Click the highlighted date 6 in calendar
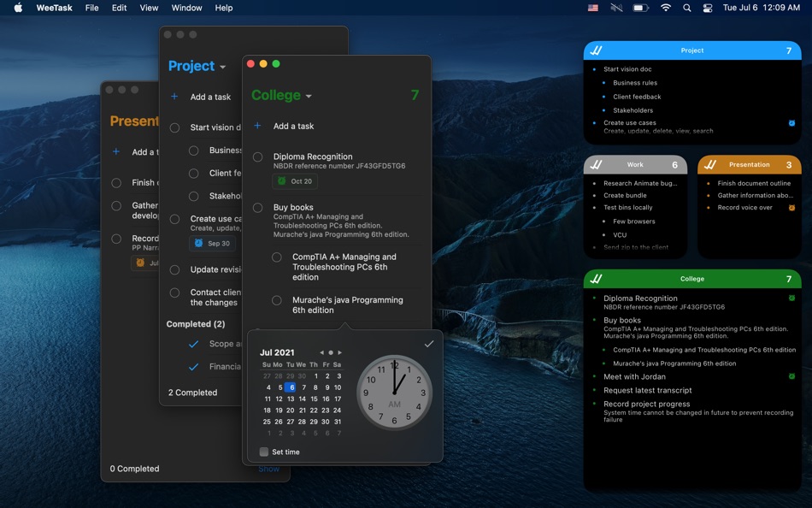Image resolution: width=812 pixels, height=508 pixels. pos(291,387)
